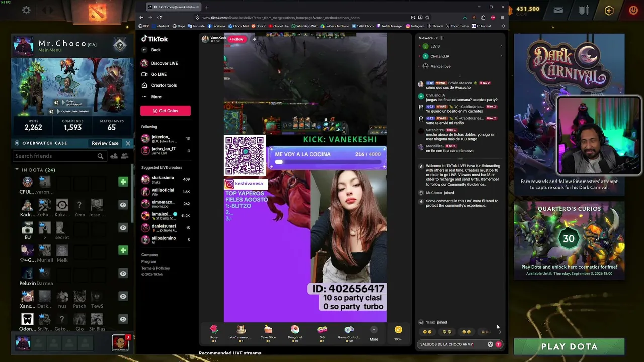Switch to the TikTok live browser tab

174,7
